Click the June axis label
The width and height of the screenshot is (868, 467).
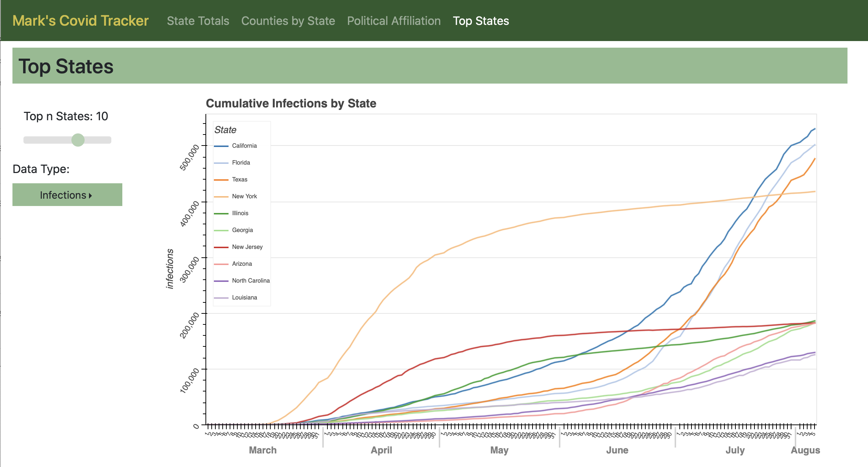(x=617, y=450)
